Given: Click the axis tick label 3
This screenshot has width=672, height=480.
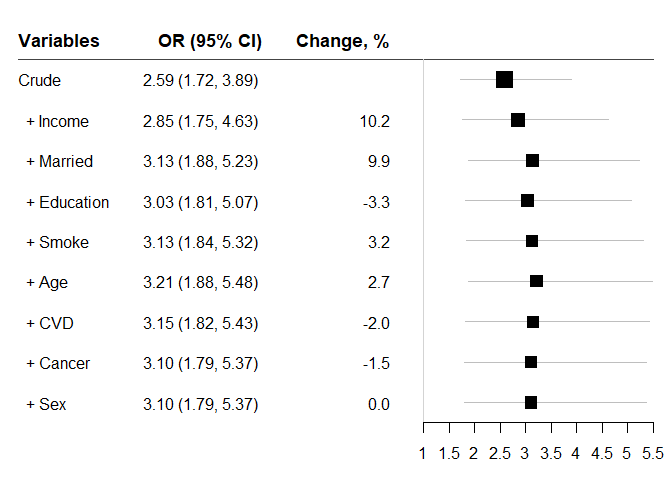Looking at the screenshot, I should click(x=525, y=454).
